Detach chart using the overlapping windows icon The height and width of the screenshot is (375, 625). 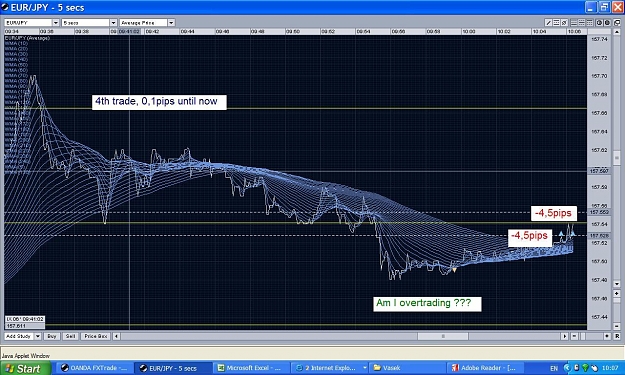[617, 23]
